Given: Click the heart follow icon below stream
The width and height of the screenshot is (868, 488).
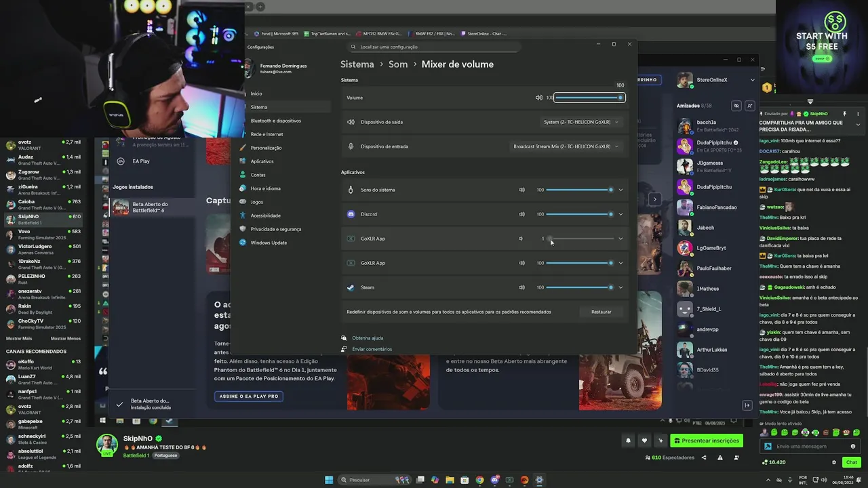Looking at the screenshot, I should tap(644, 441).
